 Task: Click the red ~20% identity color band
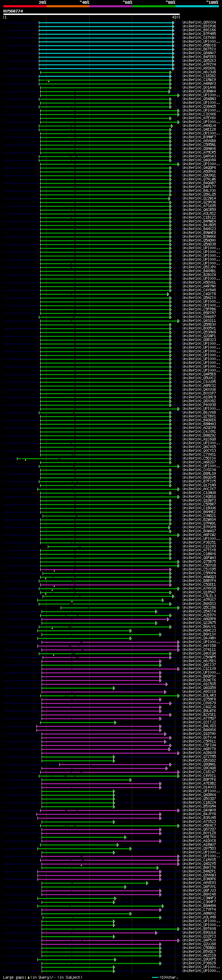[x=25, y=6]
